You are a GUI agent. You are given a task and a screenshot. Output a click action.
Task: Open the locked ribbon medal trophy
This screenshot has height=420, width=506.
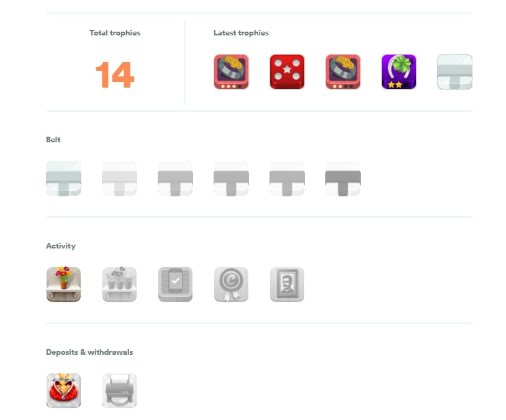231,285
